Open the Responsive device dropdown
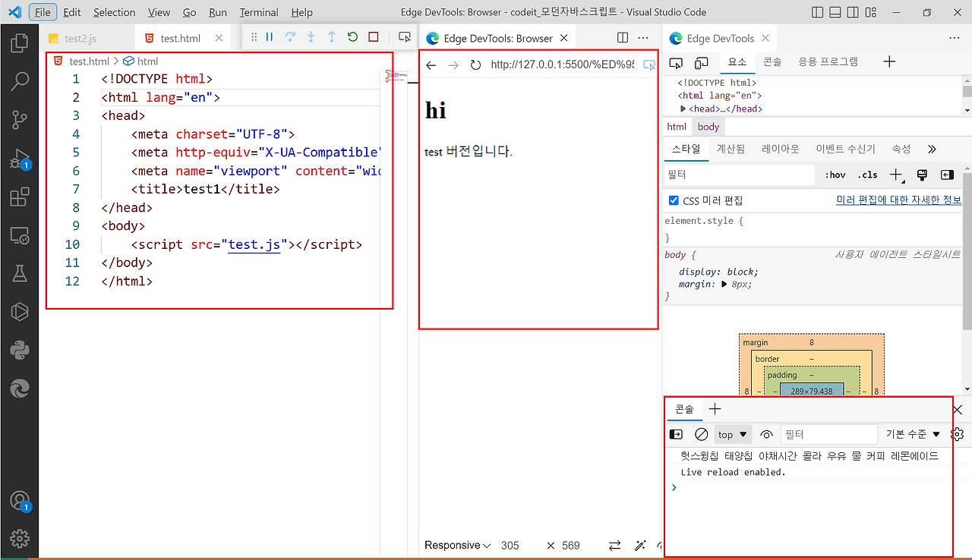Image resolution: width=972 pixels, height=560 pixels. click(455, 545)
